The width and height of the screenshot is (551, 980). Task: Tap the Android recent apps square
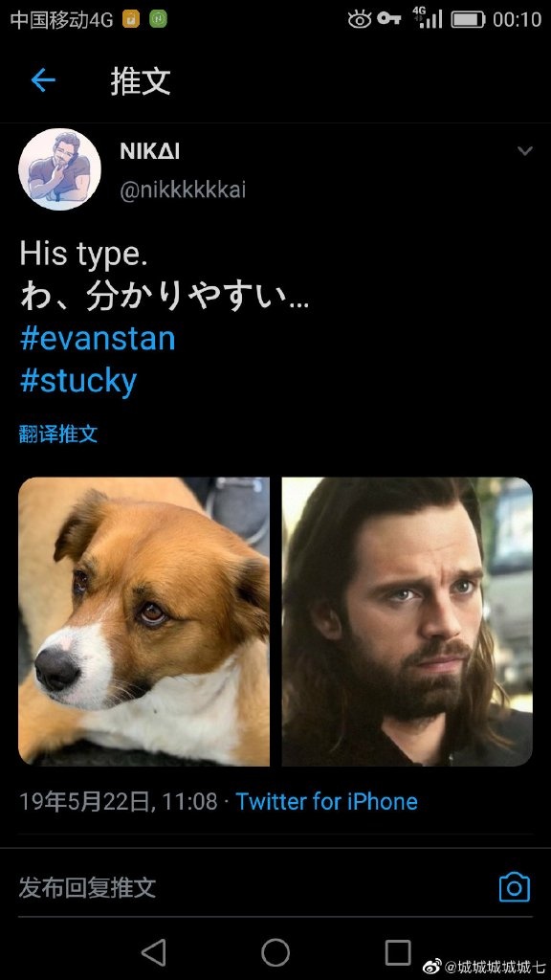[398, 952]
